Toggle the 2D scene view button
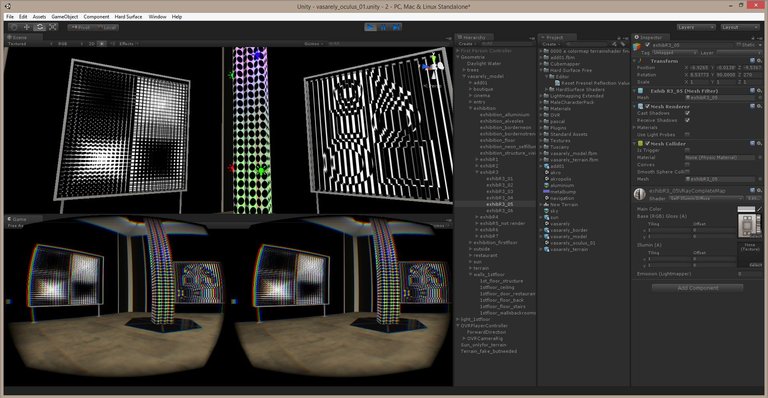The image size is (768, 398). click(x=92, y=44)
